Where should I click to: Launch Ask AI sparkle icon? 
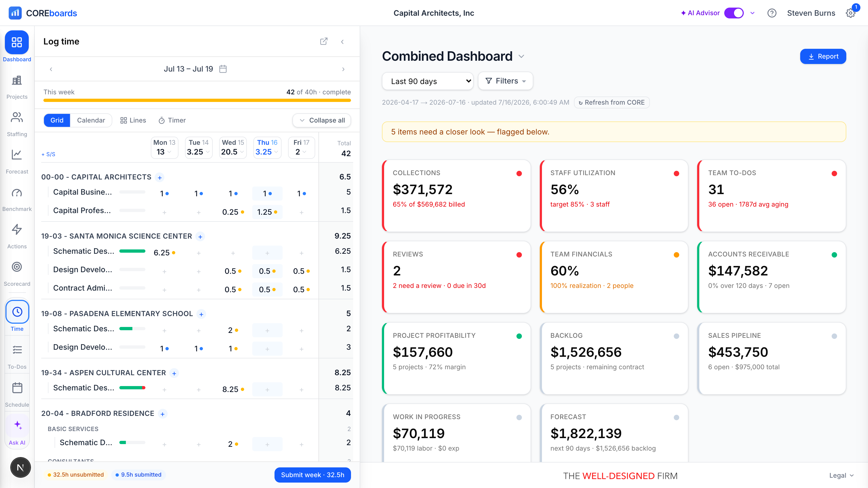17,426
